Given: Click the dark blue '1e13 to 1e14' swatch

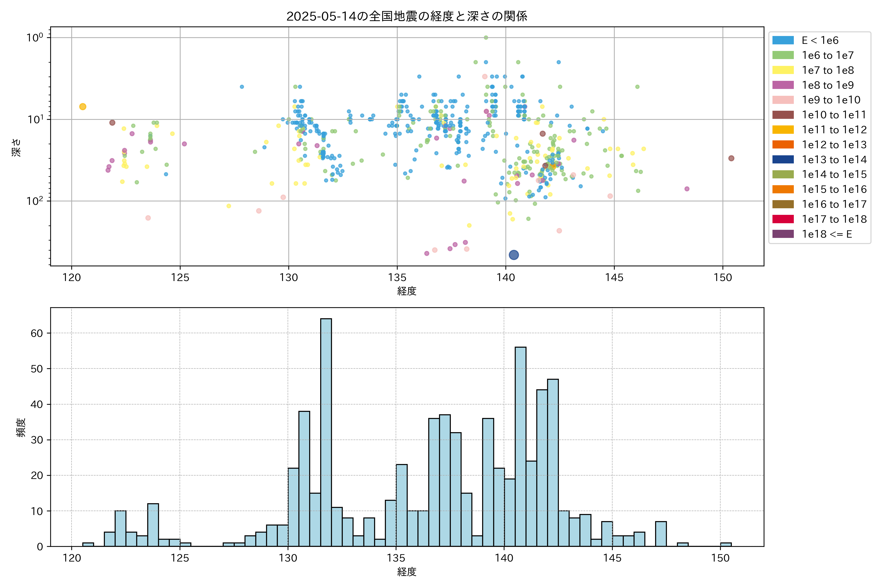Looking at the screenshot, I should pyautogui.click(x=783, y=159).
